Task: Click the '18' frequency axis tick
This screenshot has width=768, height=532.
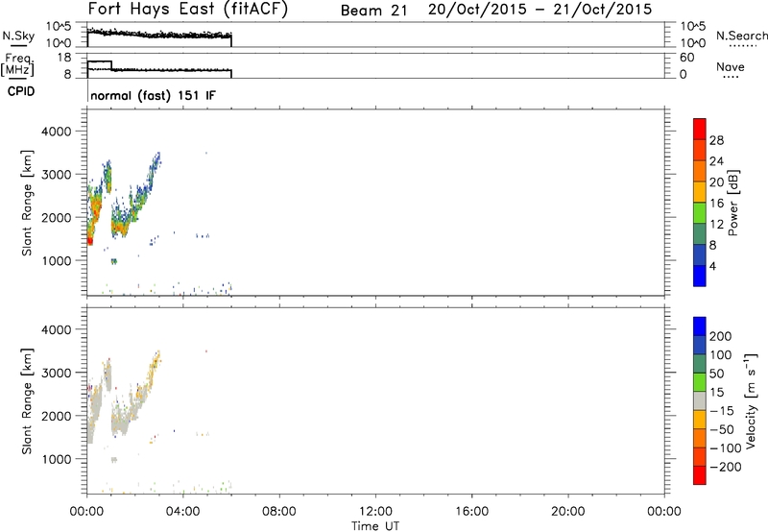Action: coord(64,58)
